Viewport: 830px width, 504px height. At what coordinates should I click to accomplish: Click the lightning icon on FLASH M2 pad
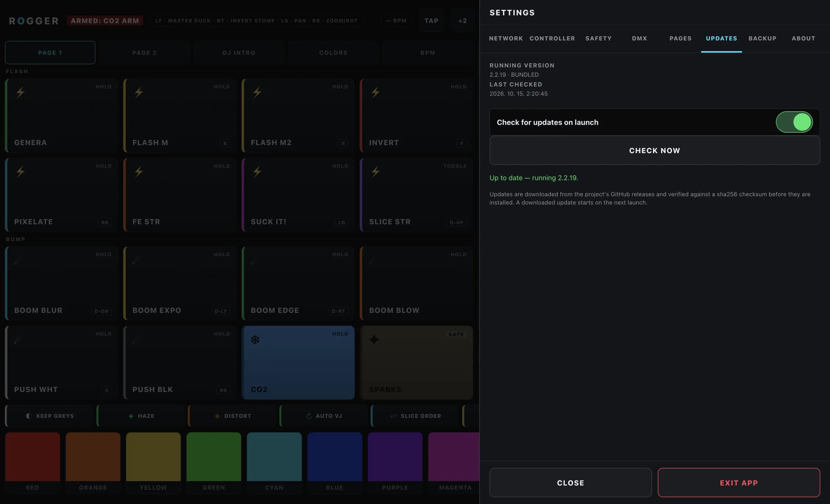(x=257, y=92)
